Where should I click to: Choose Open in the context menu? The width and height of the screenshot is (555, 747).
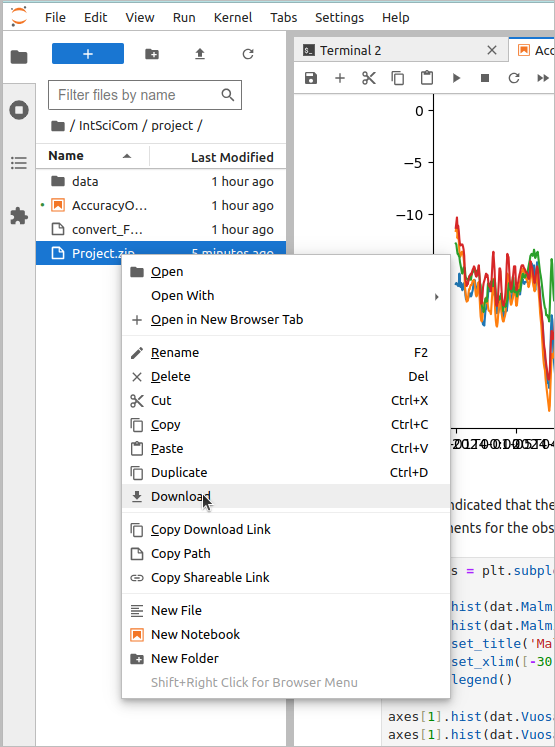(286, 272)
